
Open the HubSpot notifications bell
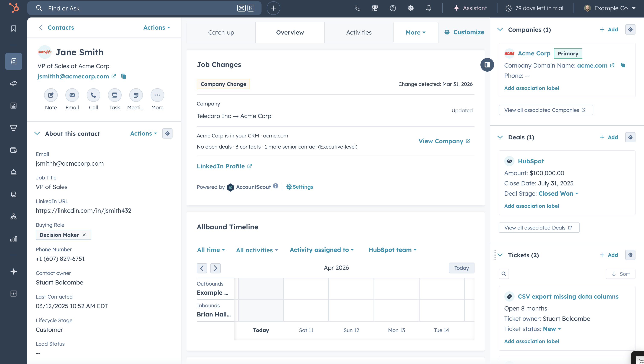pos(428,8)
